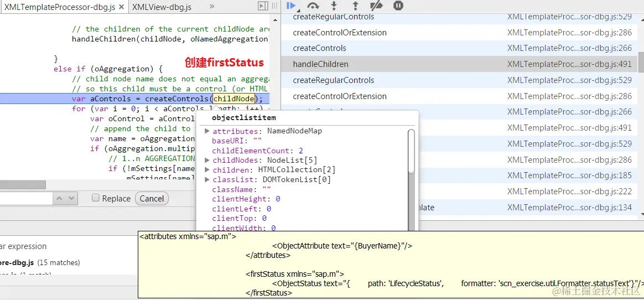Viewport: 644px width, 300px height.
Task: Click the call stack's vertical scrollbar
Action: (x=641, y=61)
